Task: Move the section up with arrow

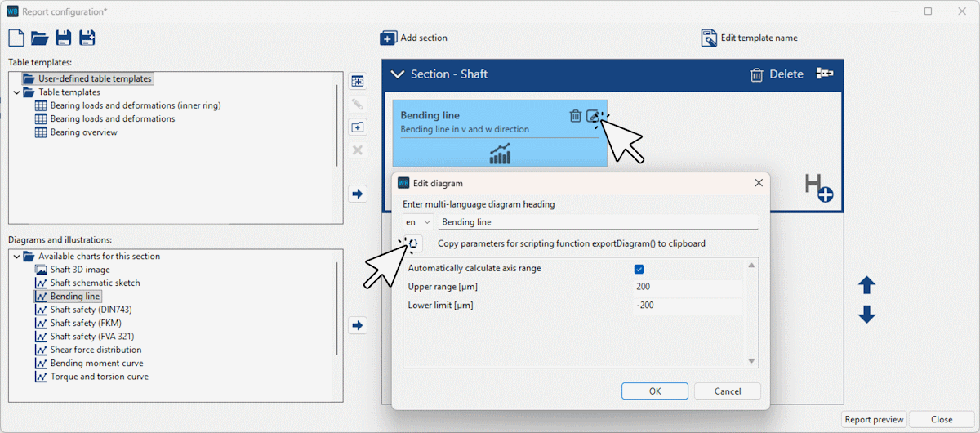Action: (867, 285)
